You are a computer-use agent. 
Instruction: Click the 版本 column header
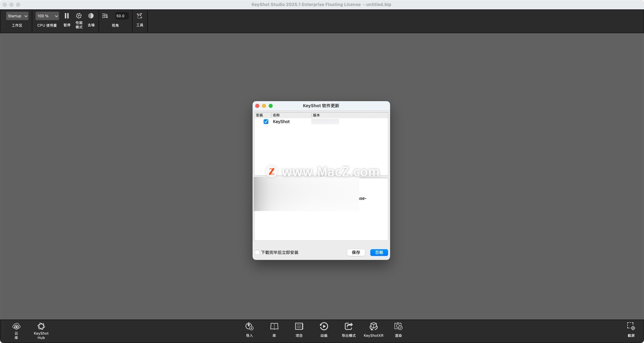pyautogui.click(x=350, y=115)
